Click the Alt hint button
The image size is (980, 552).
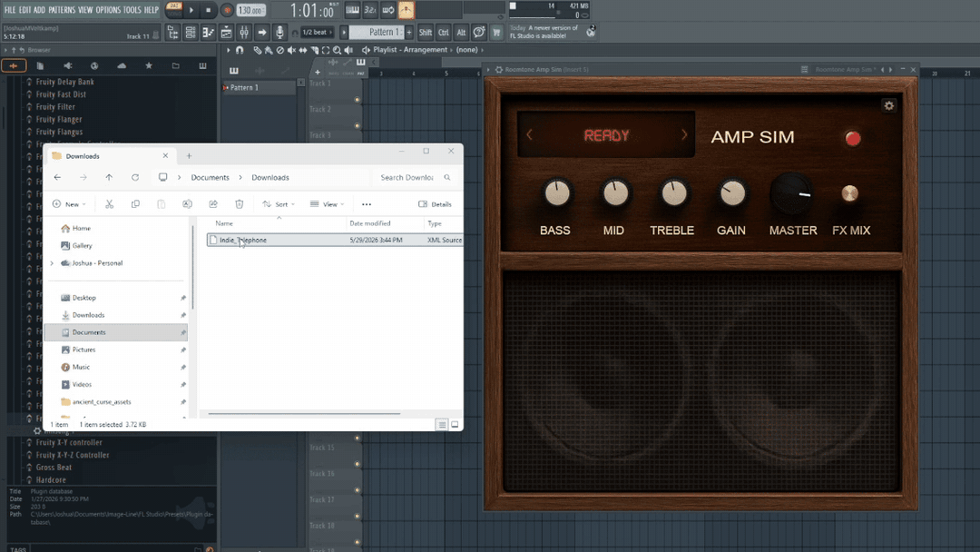pyautogui.click(x=461, y=33)
